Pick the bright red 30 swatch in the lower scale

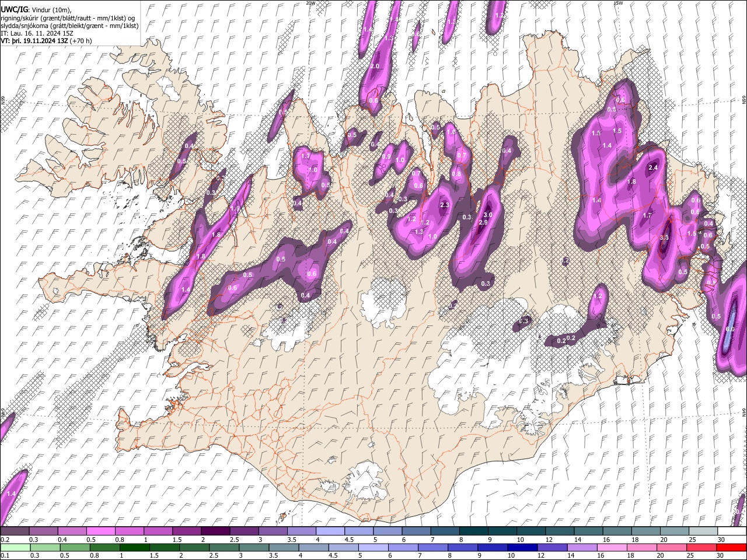731,547
